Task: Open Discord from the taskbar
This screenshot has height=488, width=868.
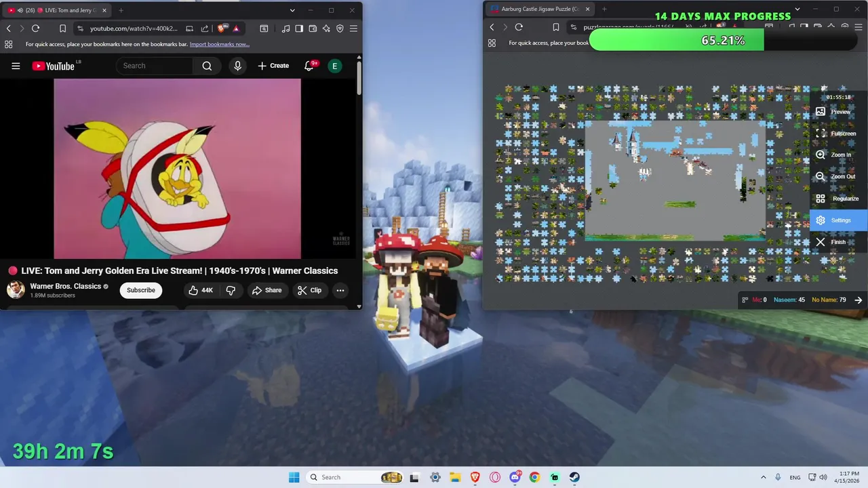Action: coord(515,477)
